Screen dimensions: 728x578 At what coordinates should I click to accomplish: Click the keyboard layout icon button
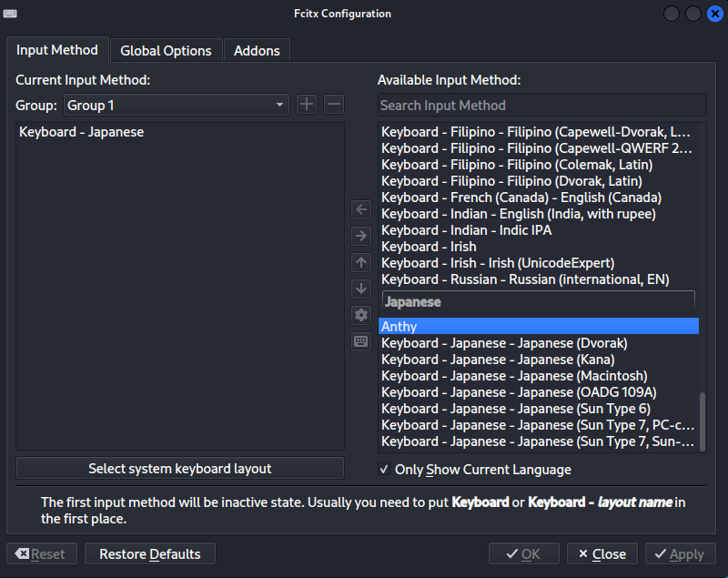[x=361, y=342]
